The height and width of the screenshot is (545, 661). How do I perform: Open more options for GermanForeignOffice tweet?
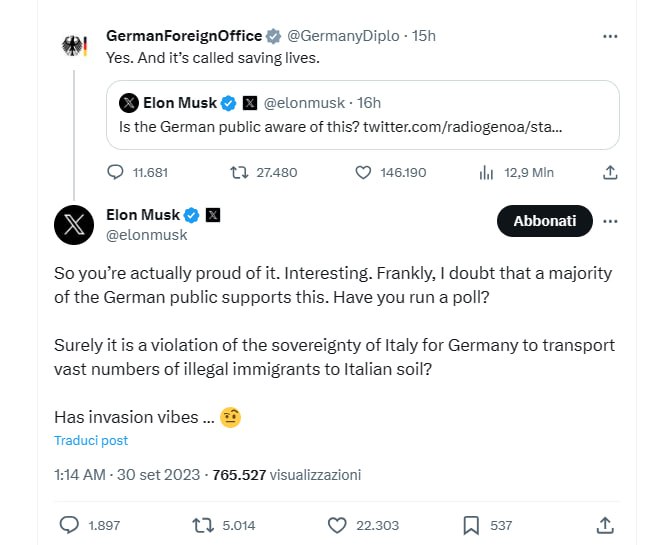pos(610,36)
